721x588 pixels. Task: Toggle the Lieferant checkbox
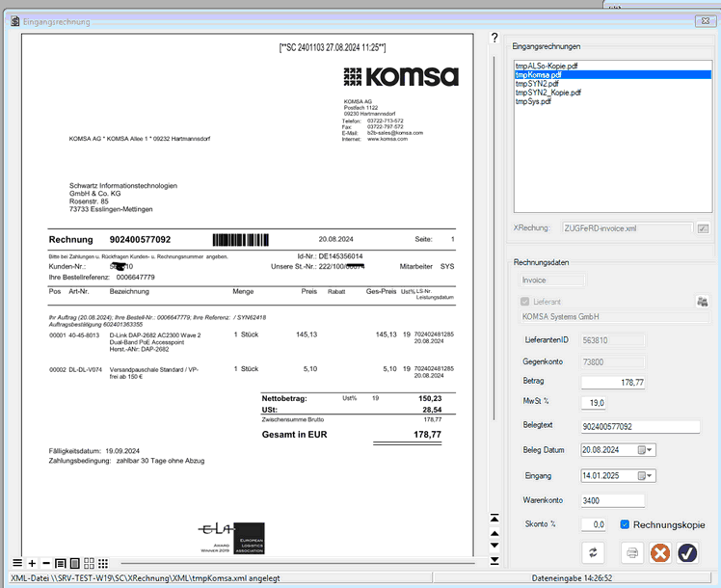coord(524,302)
